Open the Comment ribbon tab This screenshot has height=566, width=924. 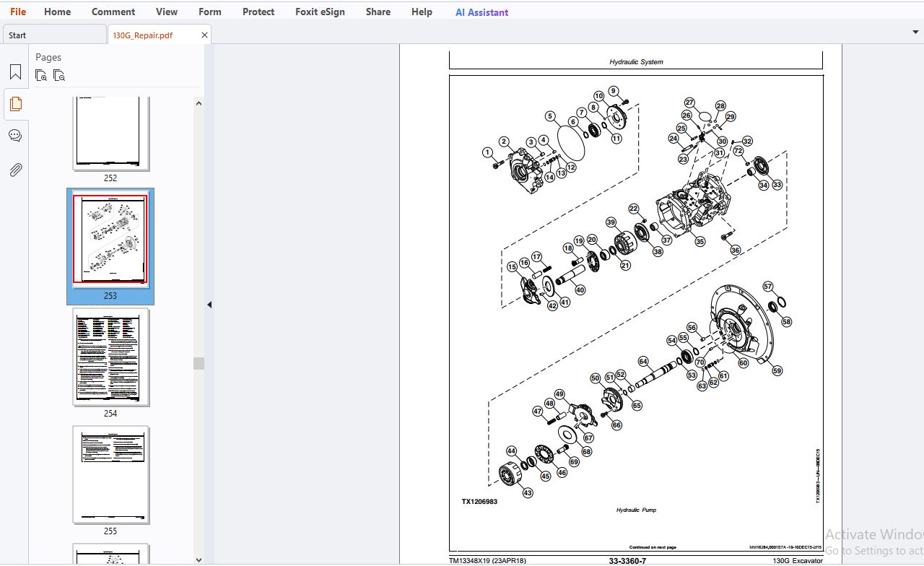(113, 12)
